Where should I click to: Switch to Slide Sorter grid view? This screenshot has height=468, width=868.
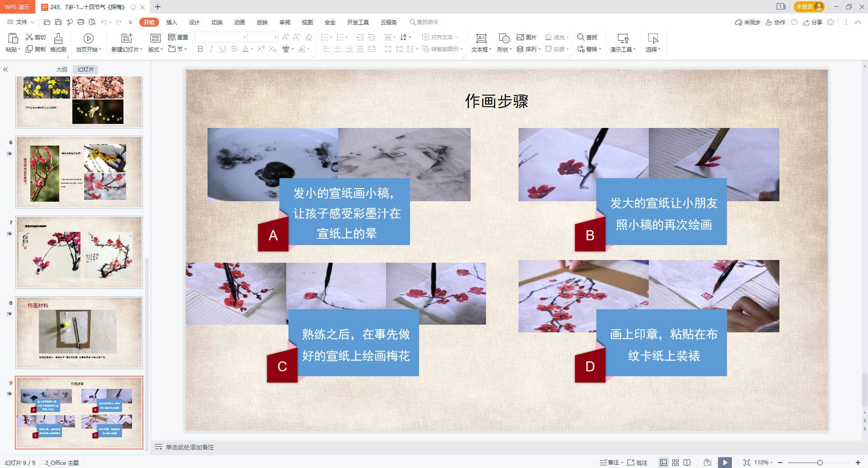tap(675, 463)
